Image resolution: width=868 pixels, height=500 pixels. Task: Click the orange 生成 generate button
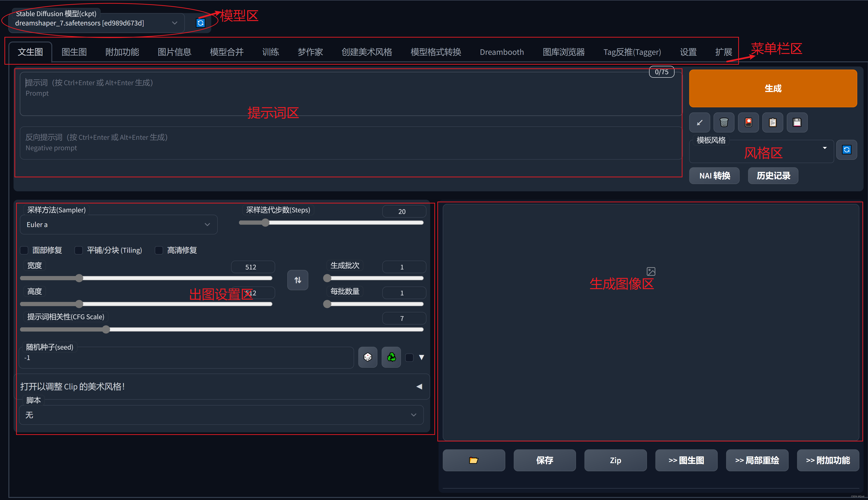point(773,89)
